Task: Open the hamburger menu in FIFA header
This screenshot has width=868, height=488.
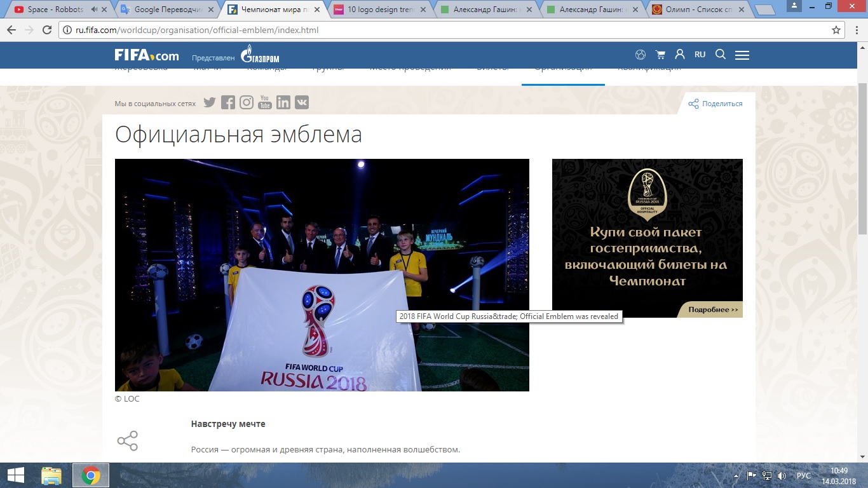Action: (742, 55)
